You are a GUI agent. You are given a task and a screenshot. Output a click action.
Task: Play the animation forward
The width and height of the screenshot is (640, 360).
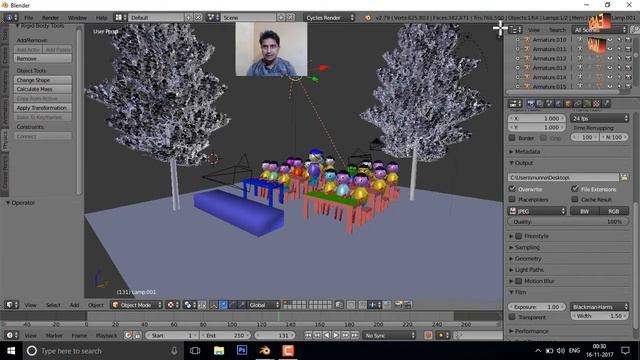(x=336, y=336)
